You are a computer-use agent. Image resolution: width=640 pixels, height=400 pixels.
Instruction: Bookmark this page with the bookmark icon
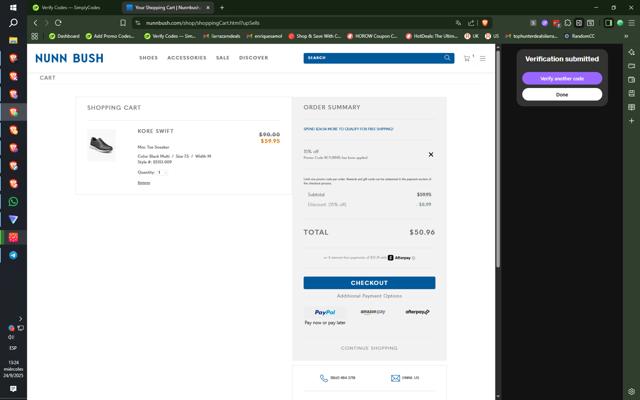[x=123, y=23]
